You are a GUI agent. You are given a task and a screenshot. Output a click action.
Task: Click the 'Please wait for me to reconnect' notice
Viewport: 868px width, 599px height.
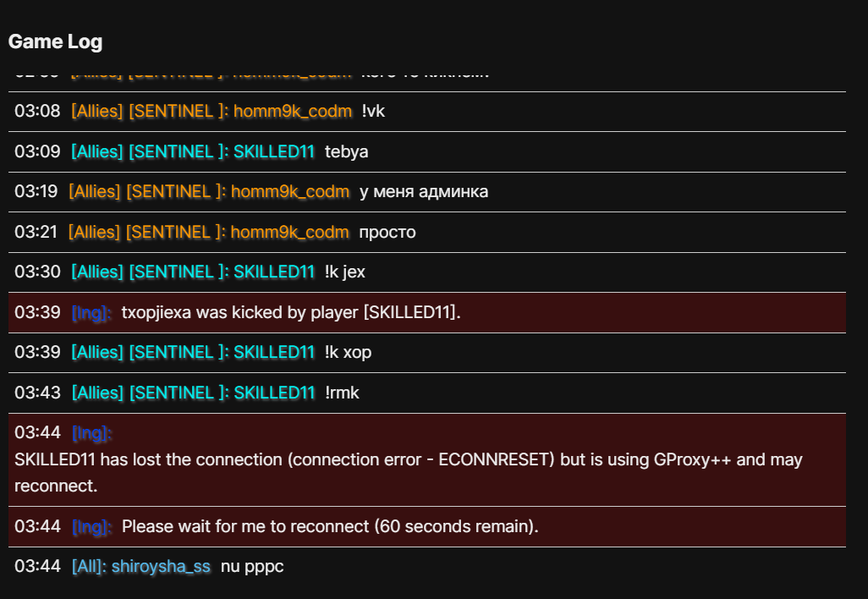tap(330, 527)
